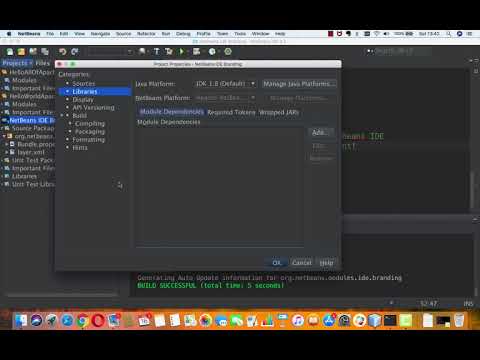Image resolution: width=480 pixels, height=360 pixels.
Task: Click the Profile Project toolbar icon
Action: click(212, 52)
